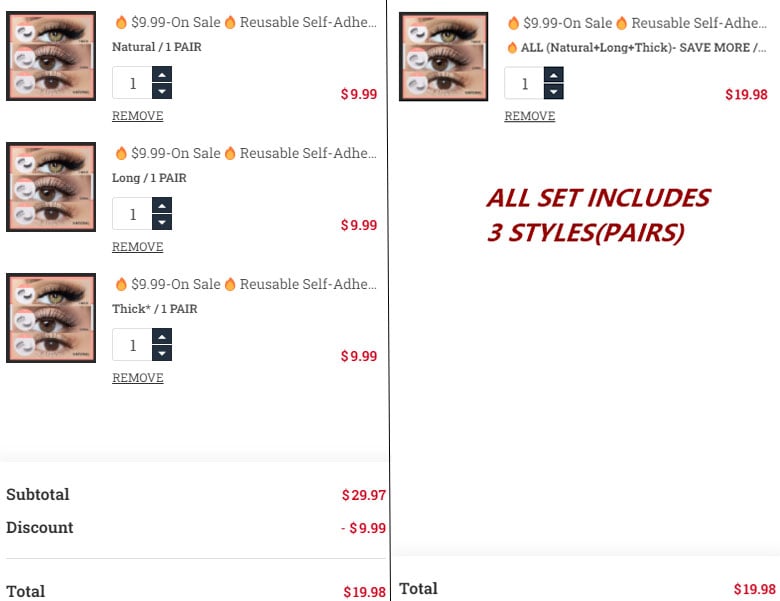Decrease quantity of Thick pair item
Screen dimensions: 780x601
click(162, 353)
